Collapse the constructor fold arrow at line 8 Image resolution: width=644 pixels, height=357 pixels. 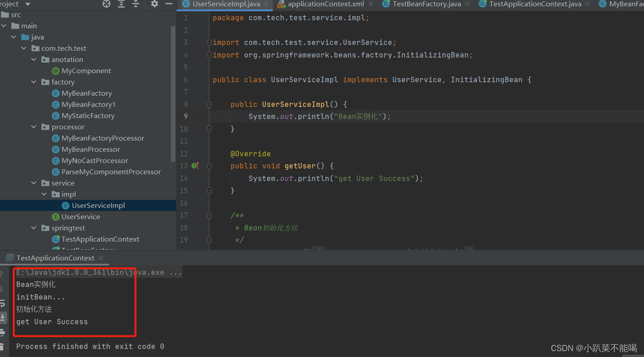[209, 104]
